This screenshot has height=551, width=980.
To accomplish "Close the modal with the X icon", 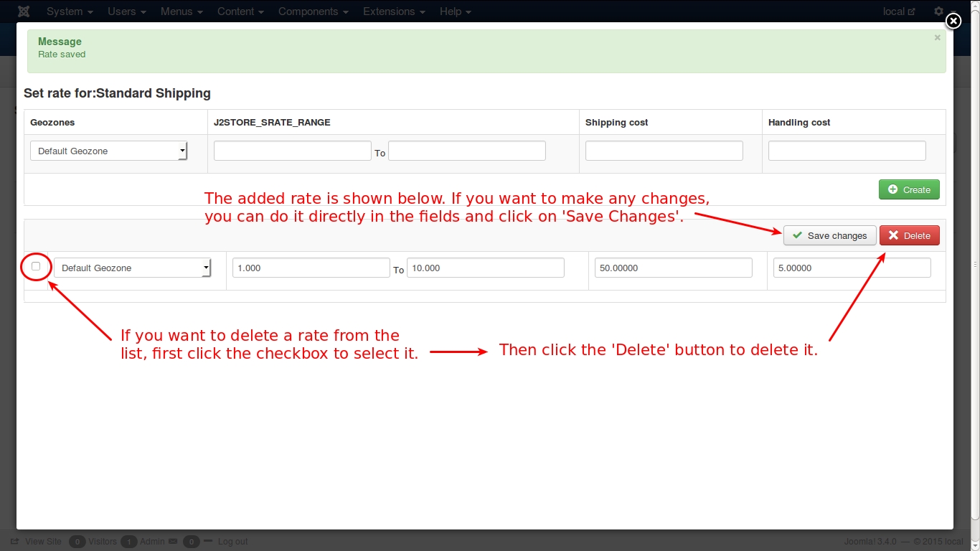I will click(x=953, y=22).
